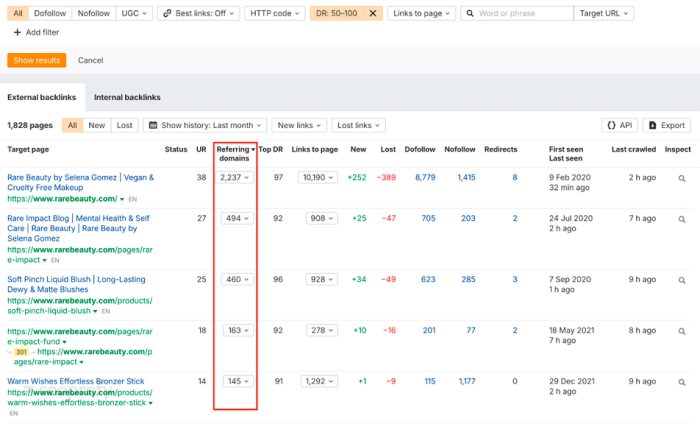
Task: Expand the 908 links to page dropdown
Action: 321,218
